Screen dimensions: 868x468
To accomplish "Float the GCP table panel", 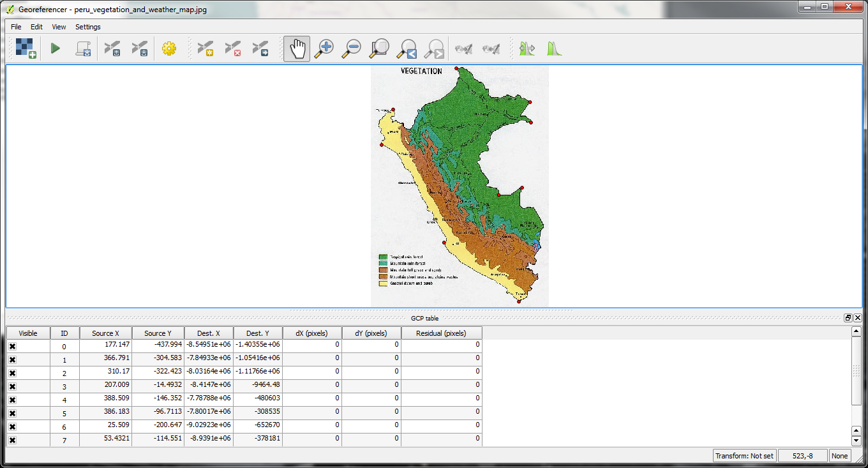I will point(848,318).
